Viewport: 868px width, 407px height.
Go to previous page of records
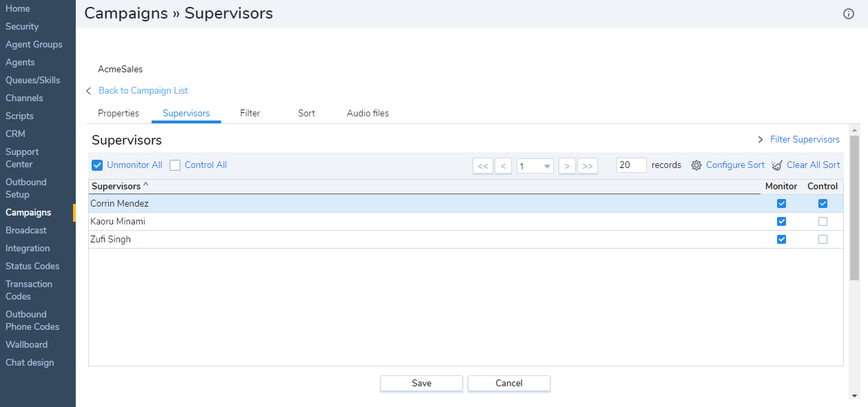tap(503, 166)
